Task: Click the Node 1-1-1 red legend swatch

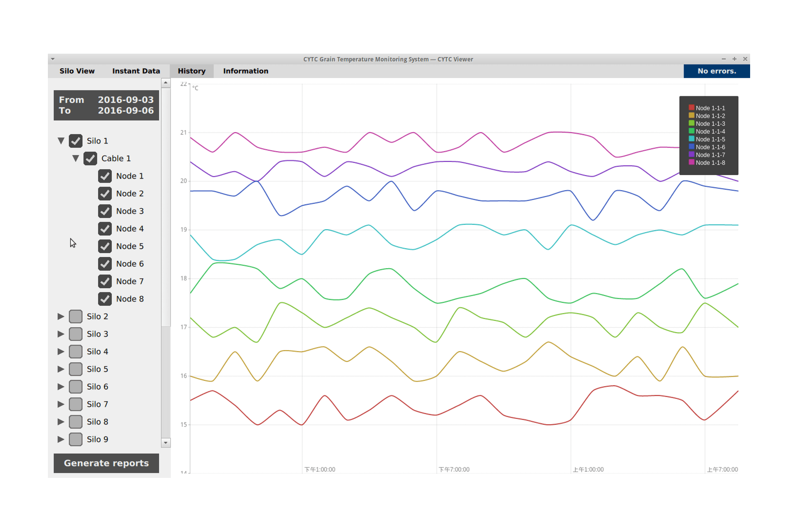Action: [x=692, y=108]
